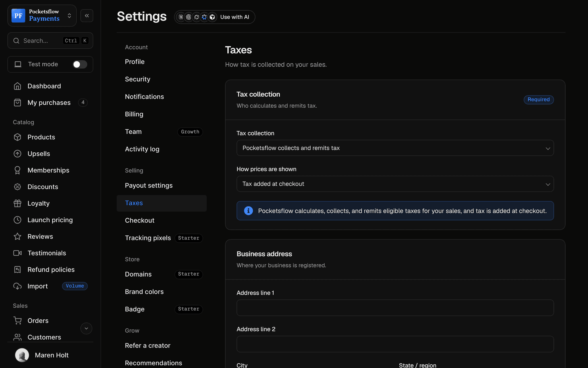Click the Maren Holt account name
This screenshot has width=588, height=368.
[x=52, y=355]
